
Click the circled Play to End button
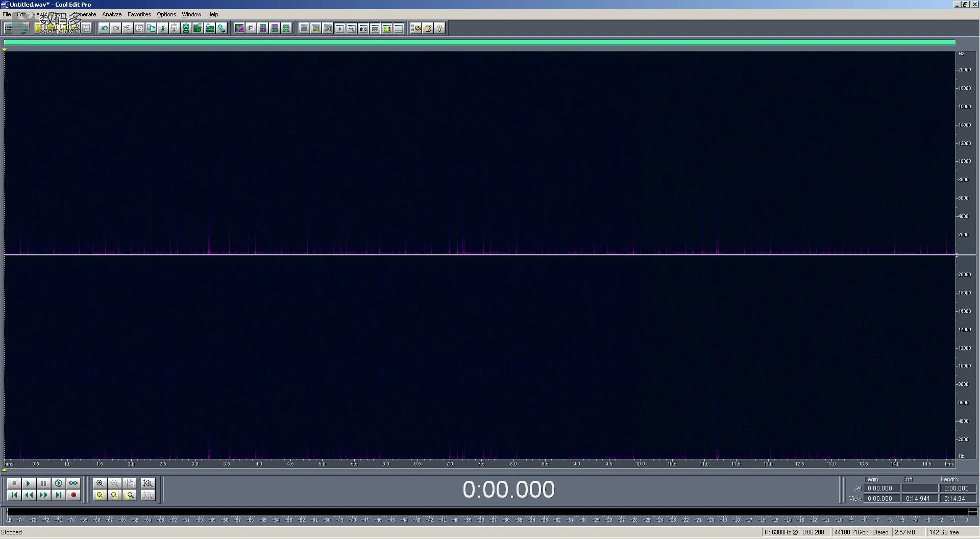click(x=59, y=483)
